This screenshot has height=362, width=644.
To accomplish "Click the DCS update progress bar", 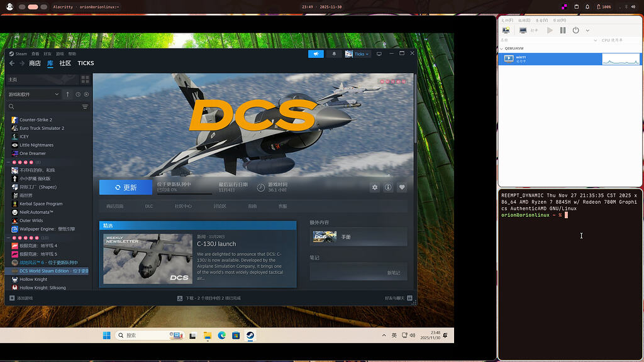I will (x=185, y=194).
